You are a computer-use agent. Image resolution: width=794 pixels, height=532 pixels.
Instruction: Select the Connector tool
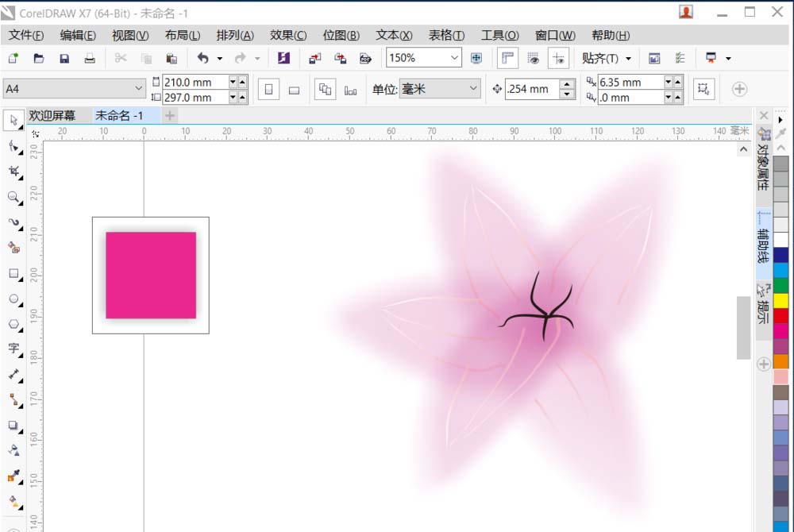13,400
